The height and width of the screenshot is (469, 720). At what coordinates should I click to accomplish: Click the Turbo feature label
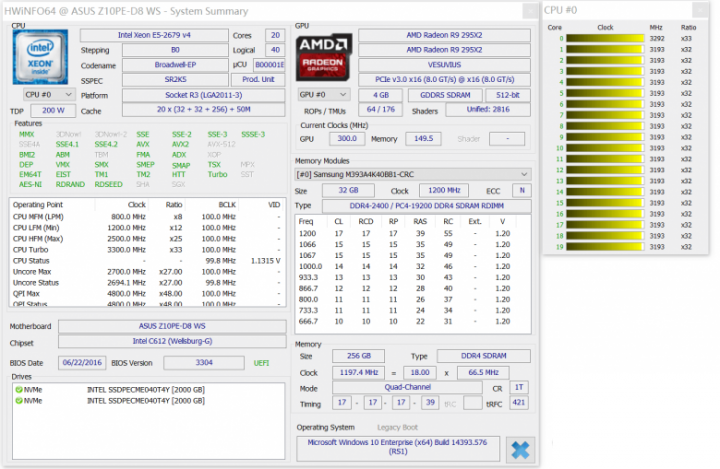[x=217, y=174]
